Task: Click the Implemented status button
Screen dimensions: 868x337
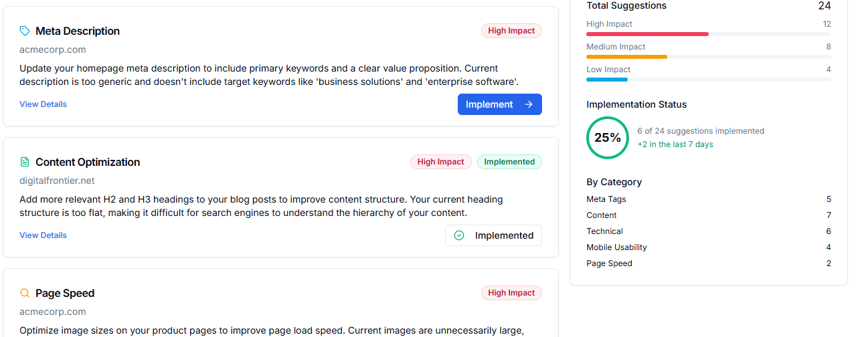Action: [493, 235]
